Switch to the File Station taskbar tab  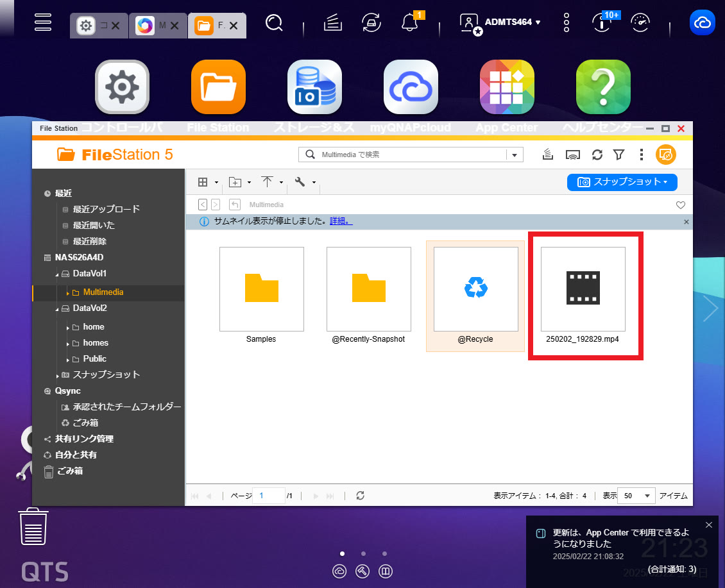(x=217, y=26)
